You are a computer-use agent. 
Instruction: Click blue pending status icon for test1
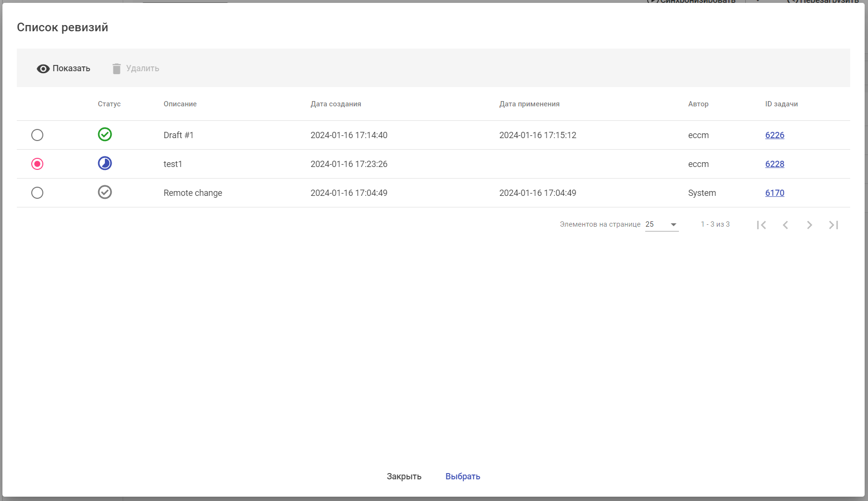point(105,163)
